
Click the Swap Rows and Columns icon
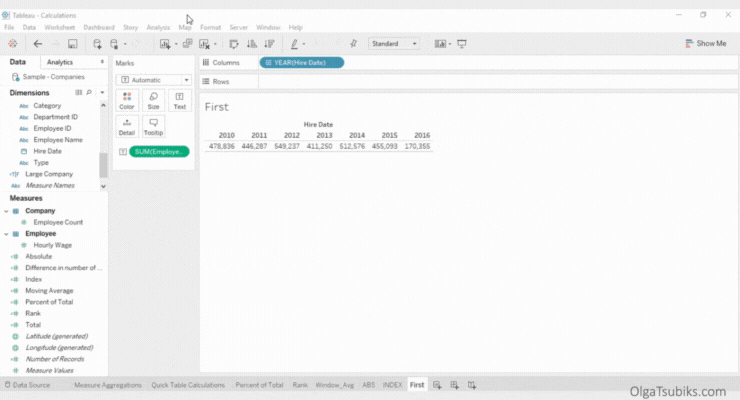pyautogui.click(x=234, y=44)
